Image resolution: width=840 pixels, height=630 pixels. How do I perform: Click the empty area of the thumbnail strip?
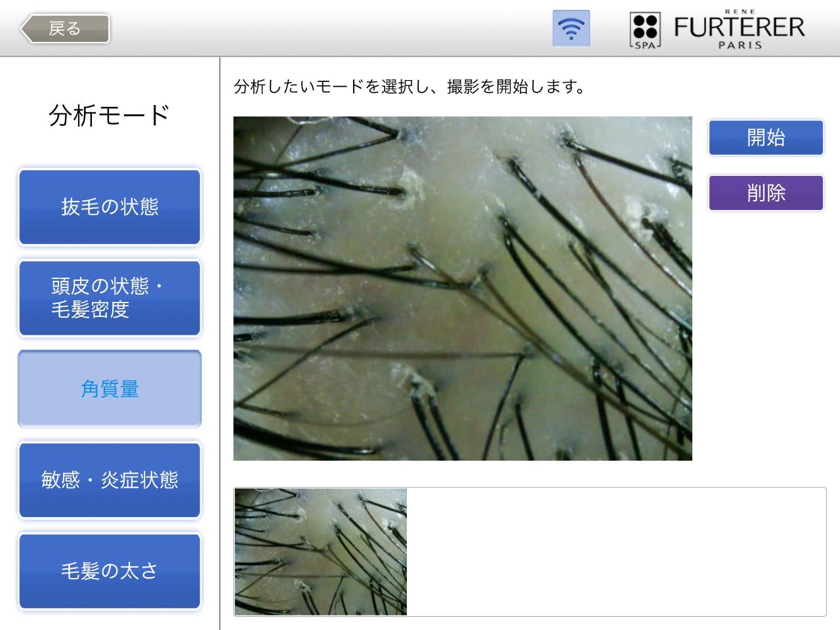click(x=616, y=551)
